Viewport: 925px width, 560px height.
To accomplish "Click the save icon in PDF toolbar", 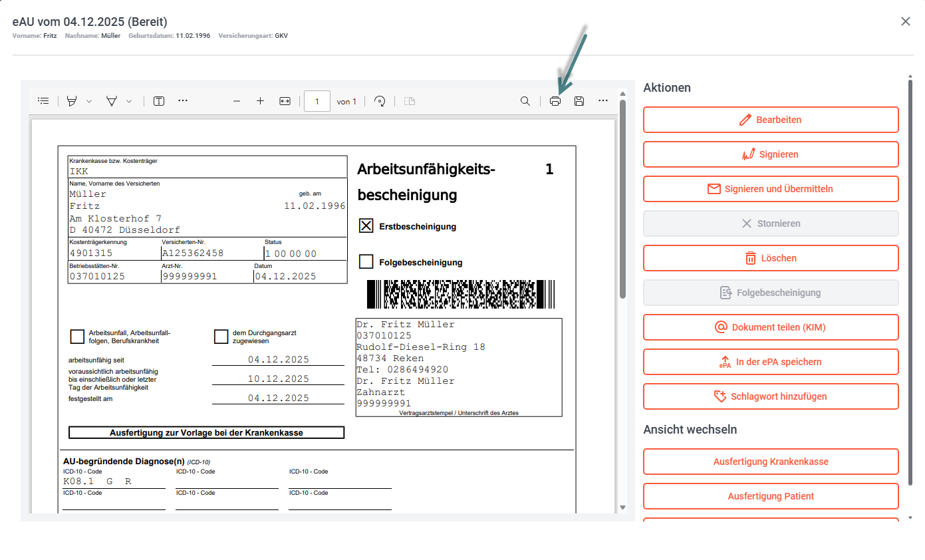I will click(579, 101).
